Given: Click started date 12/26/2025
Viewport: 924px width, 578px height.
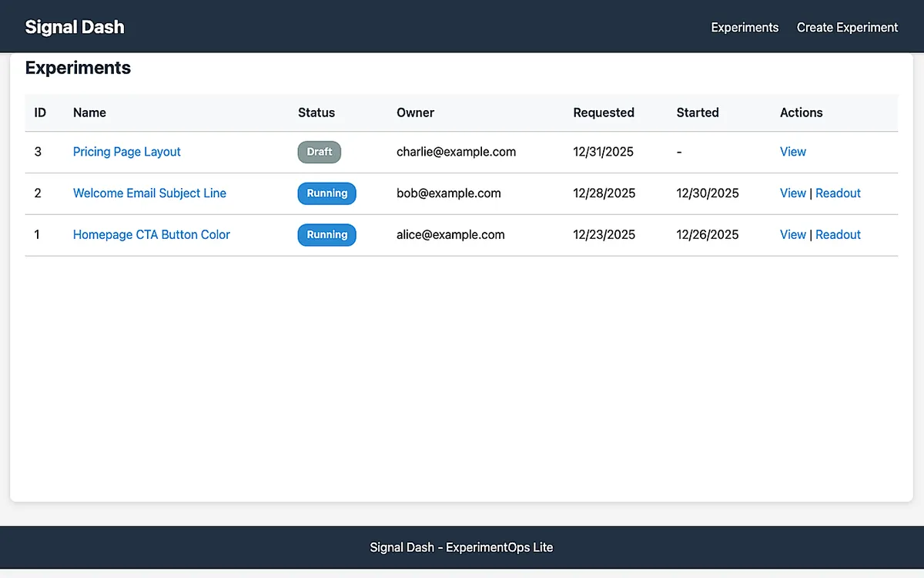Looking at the screenshot, I should [708, 235].
